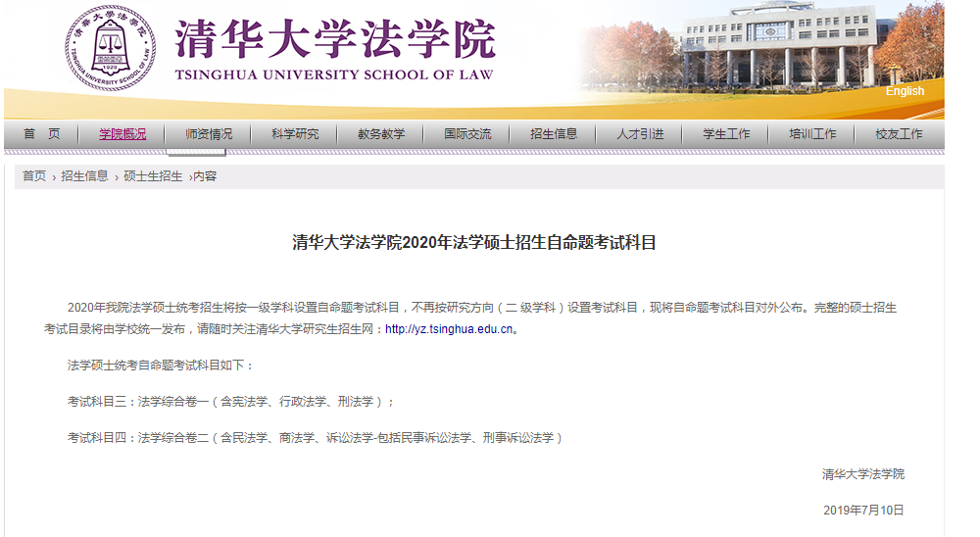
Task: Click the 校友工作 navigation item
Action: click(899, 134)
